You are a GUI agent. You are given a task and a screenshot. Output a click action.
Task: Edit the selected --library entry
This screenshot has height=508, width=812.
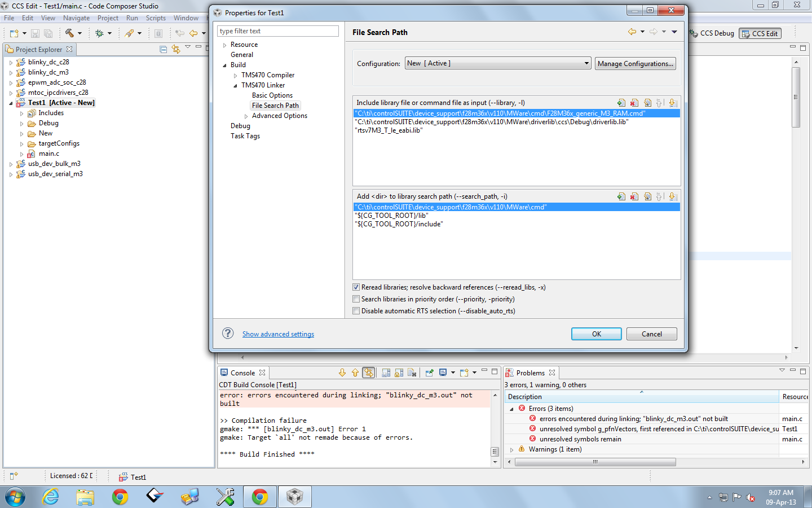pos(647,103)
